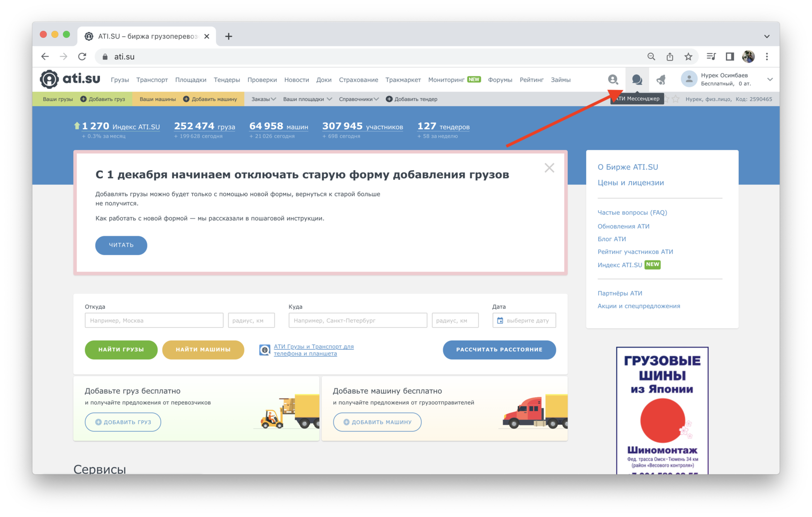Click into the Откуда city field

point(154,320)
